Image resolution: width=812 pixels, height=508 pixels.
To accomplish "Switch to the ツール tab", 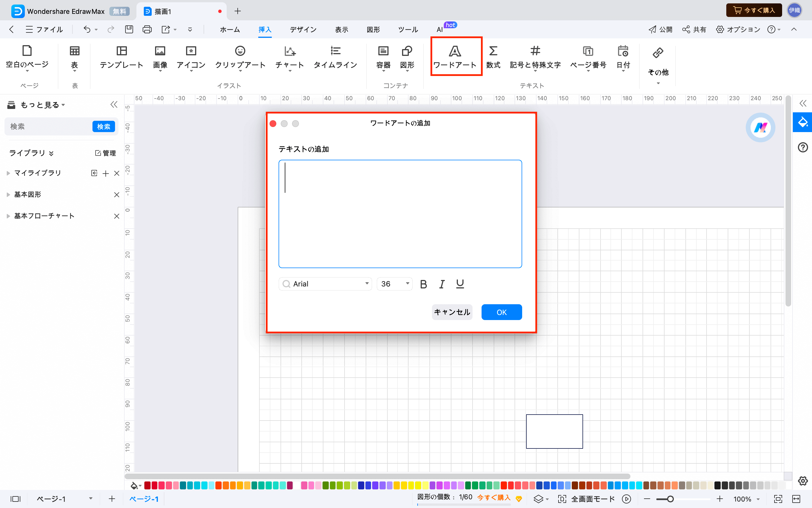I will pyautogui.click(x=408, y=30).
